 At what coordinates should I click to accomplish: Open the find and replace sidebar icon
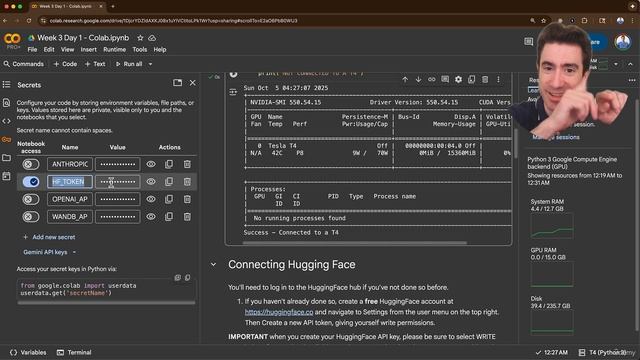coord(7,102)
